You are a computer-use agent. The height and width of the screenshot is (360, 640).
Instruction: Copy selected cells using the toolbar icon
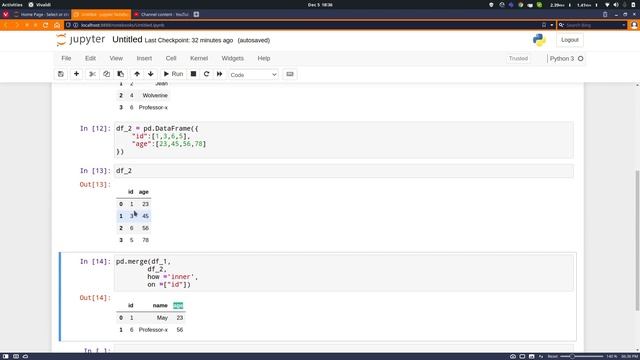[107, 74]
